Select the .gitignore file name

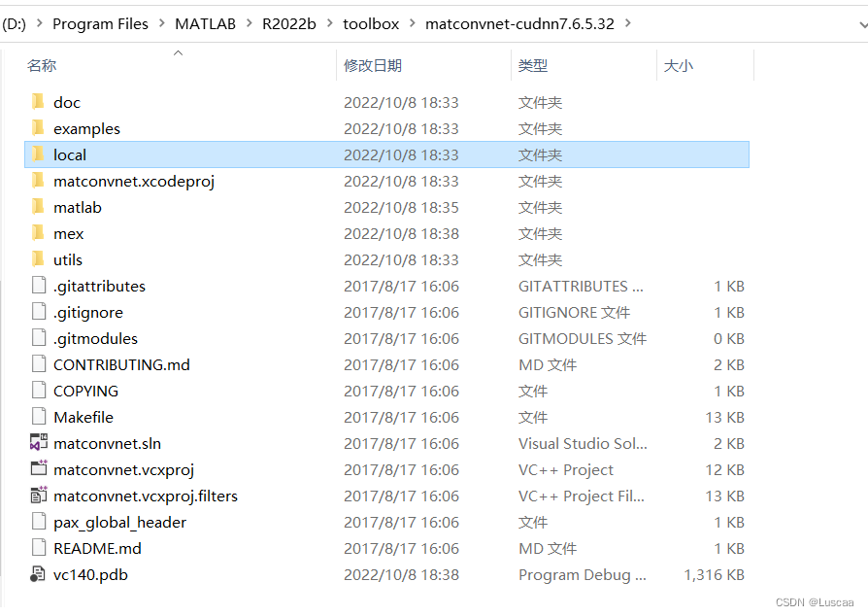tap(88, 313)
